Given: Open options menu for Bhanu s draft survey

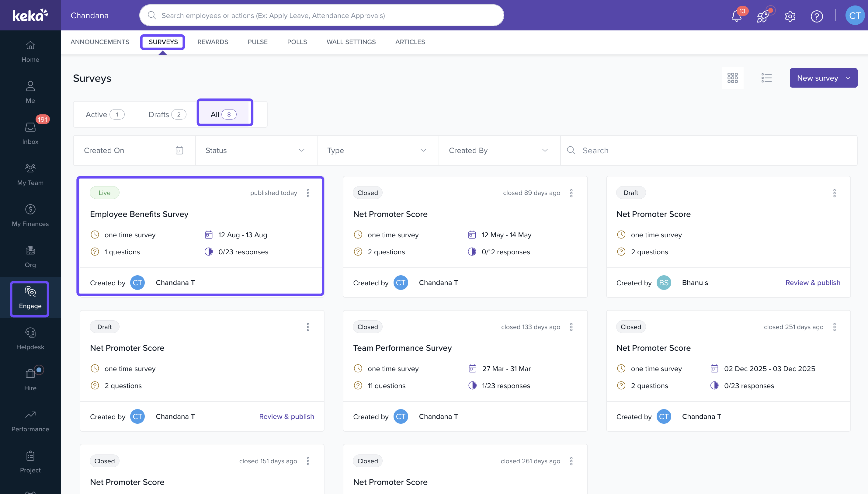Looking at the screenshot, I should pyautogui.click(x=835, y=193).
